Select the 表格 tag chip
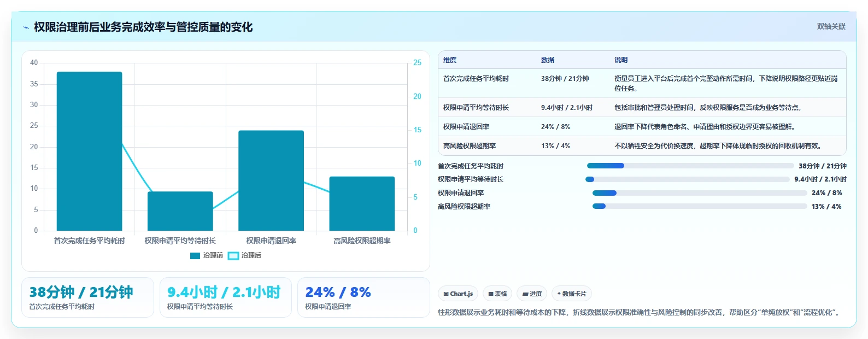 pos(498,294)
